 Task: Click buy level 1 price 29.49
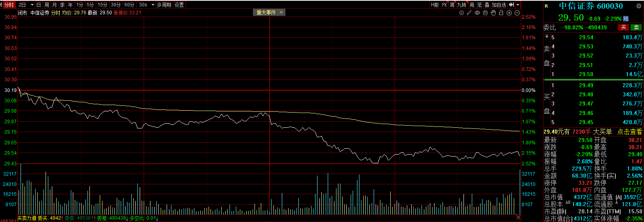click(586, 85)
